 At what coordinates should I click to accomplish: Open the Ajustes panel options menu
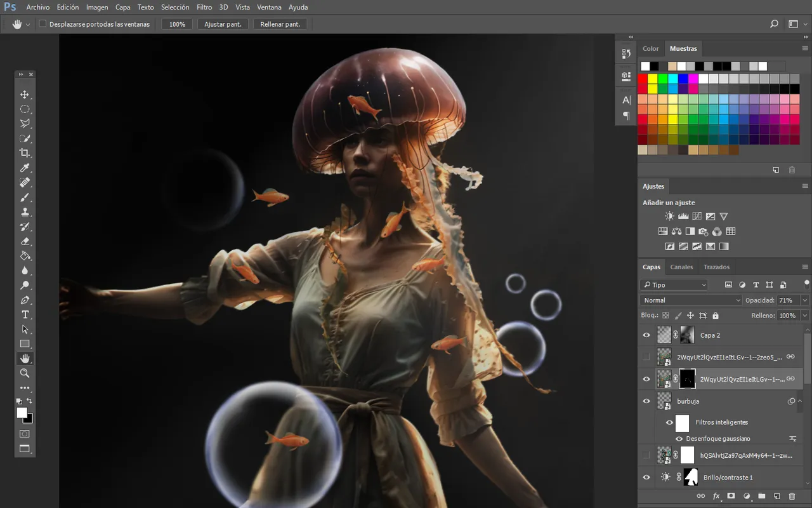pos(805,186)
